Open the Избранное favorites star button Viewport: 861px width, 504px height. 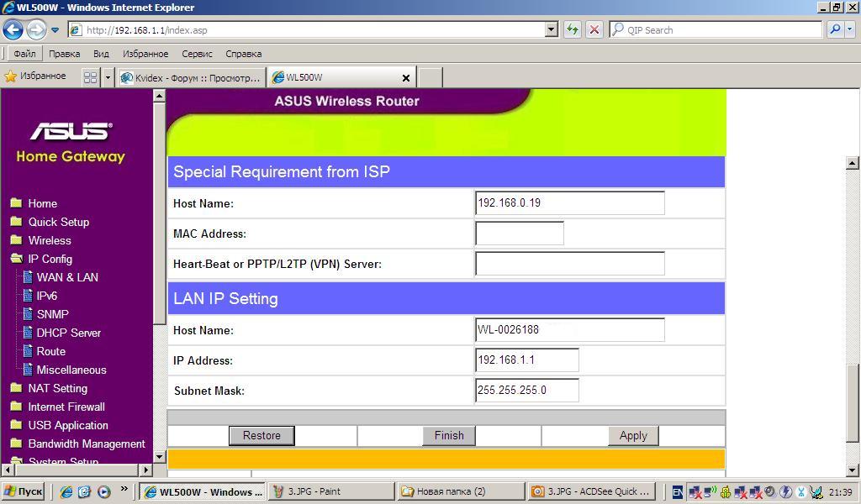pyautogui.click(x=35, y=76)
